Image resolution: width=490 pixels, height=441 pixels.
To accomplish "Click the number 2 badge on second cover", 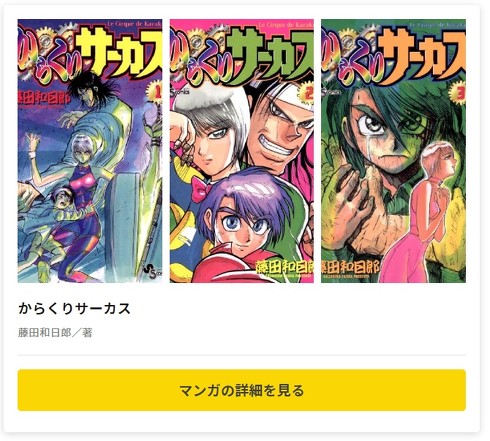I will click(x=306, y=94).
